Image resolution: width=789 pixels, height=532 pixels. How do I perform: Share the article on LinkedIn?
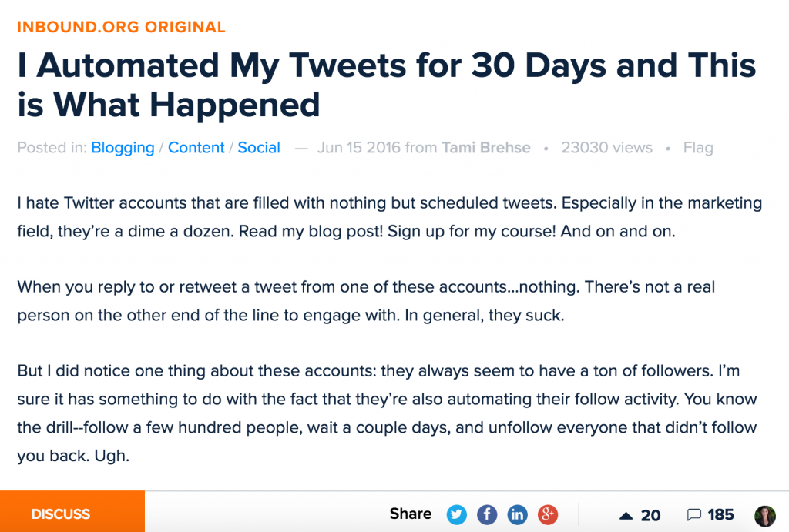point(517,514)
